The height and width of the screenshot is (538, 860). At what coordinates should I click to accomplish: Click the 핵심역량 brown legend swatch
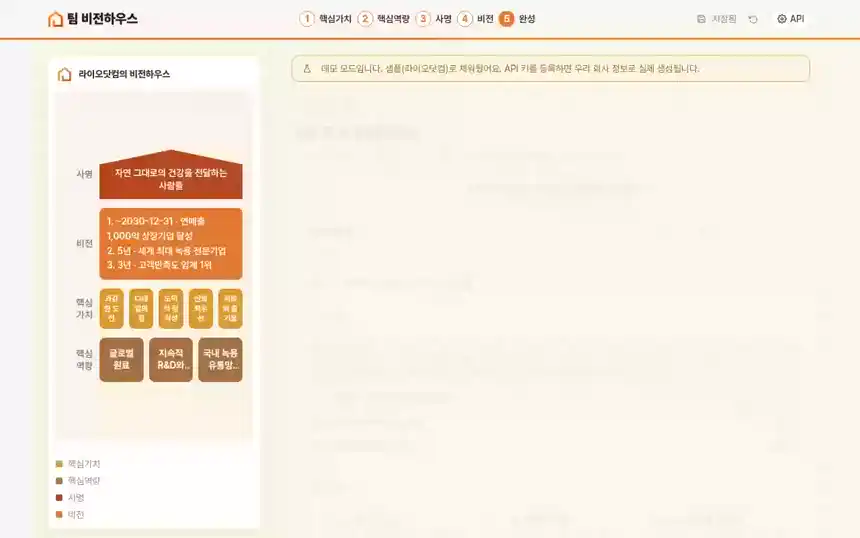(x=59, y=481)
